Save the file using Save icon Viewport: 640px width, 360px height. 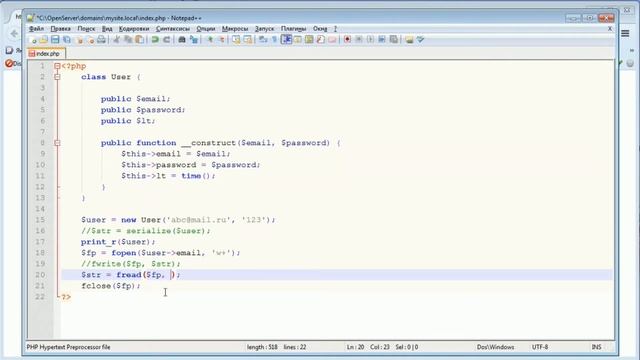55,40
